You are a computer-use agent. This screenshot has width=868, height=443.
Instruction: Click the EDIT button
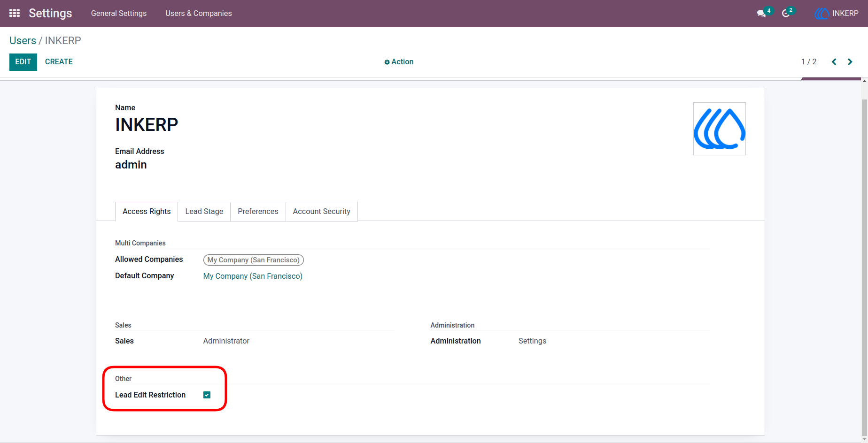(x=23, y=62)
